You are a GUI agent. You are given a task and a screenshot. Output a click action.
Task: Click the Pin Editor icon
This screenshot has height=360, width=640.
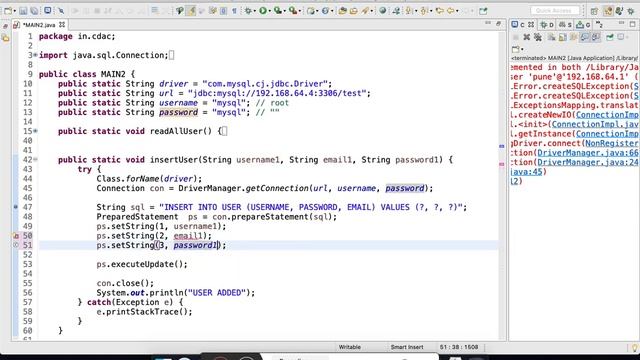tap(483, 11)
